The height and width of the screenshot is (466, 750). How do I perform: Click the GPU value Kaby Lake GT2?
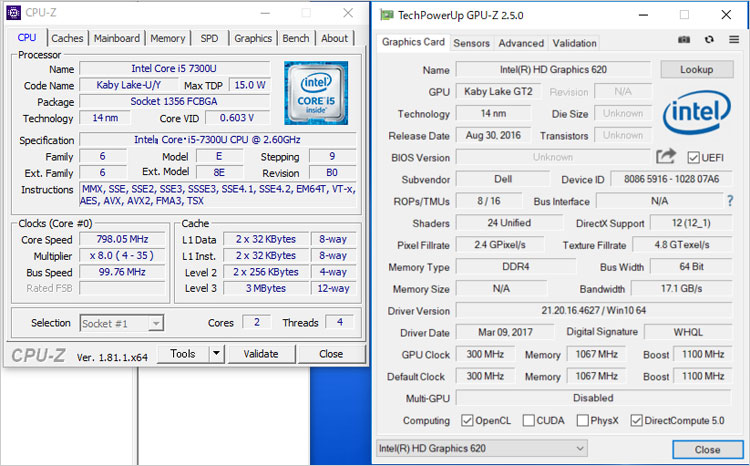pos(498,91)
